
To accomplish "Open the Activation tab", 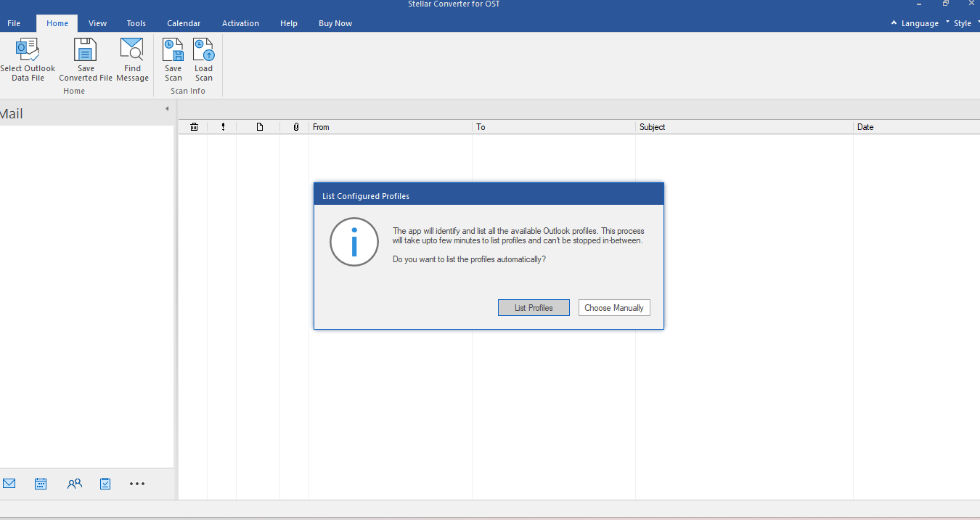I will [x=240, y=23].
